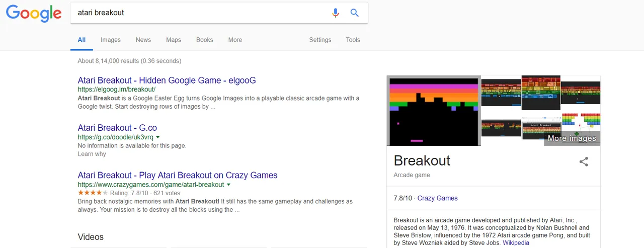Click the Breakout panel title
Image resolution: width=644 pixels, height=248 pixels.
(x=422, y=160)
